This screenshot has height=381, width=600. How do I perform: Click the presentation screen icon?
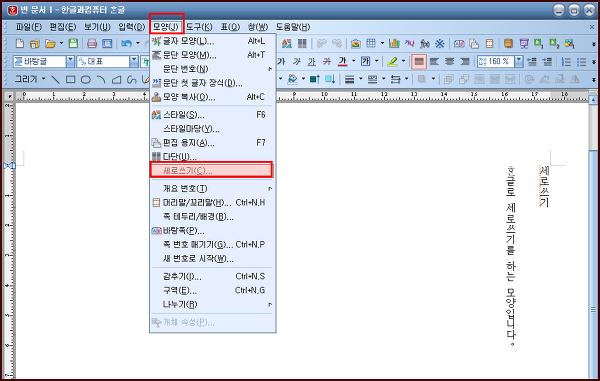coord(524,44)
